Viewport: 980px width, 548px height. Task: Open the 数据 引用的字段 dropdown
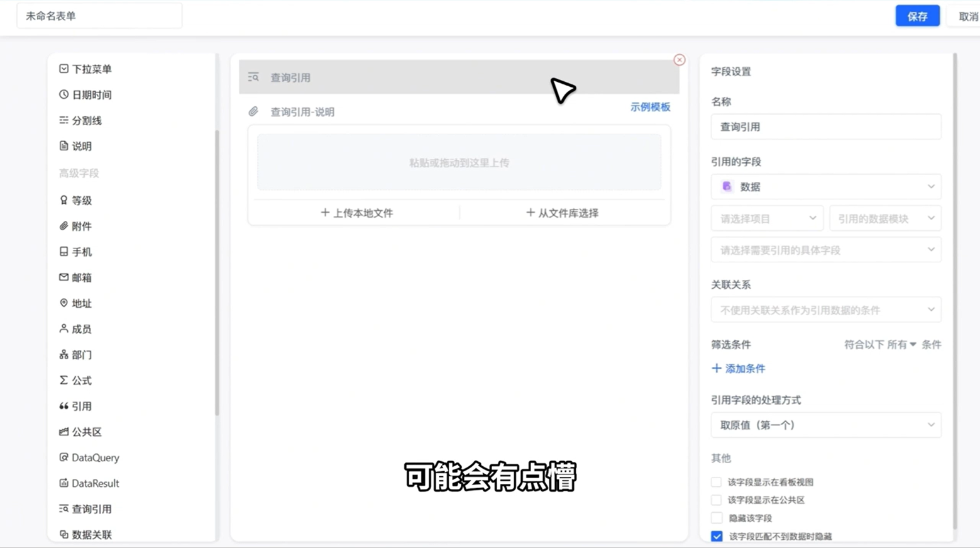826,187
